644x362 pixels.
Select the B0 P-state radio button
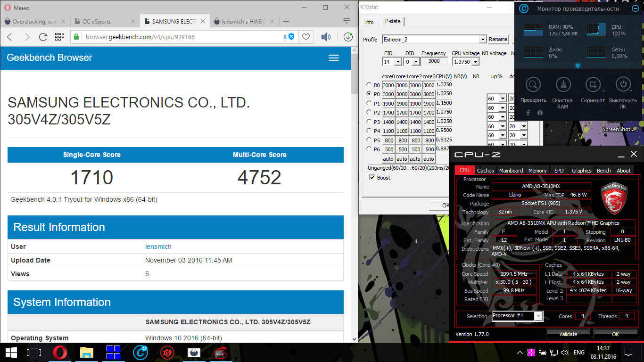click(369, 85)
